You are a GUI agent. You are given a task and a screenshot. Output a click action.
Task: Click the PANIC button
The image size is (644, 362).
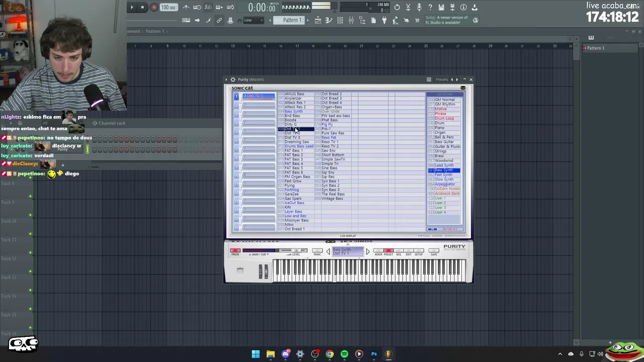[x=317, y=250]
